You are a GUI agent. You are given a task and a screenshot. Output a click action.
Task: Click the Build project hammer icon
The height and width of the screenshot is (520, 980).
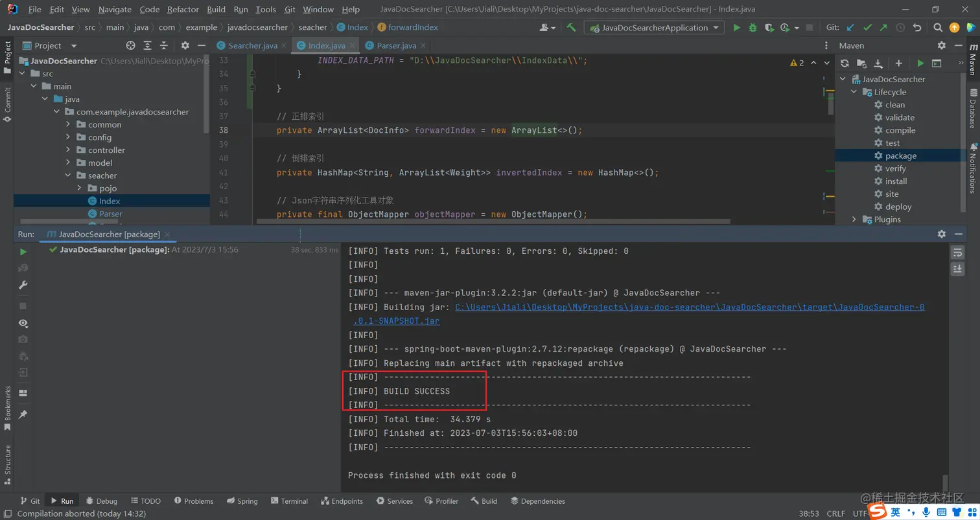coord(571,27)
